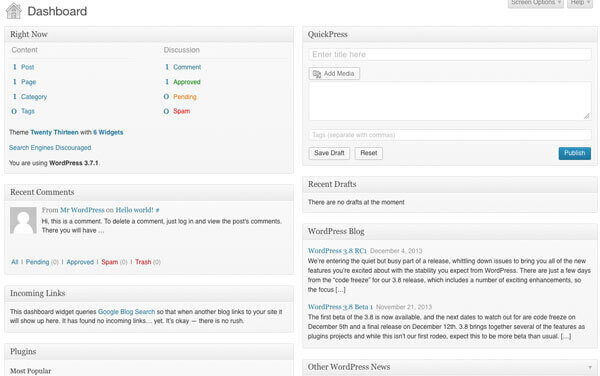Image resolution: width=600 pixels, height=376 pixels.
Task: Select Approved in the Recent Comments filter
Action: [80, 262]
